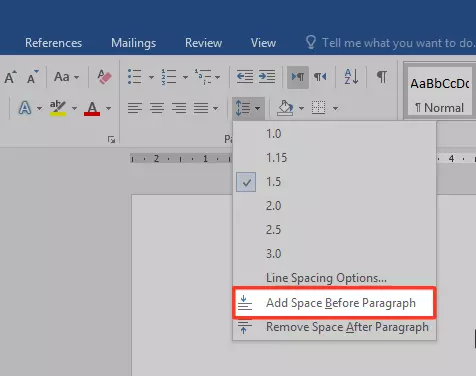Sort text with the A-Z sort icon
Image resolution: width=476 pixels, height=376 pixels.
tap(351, 77)
